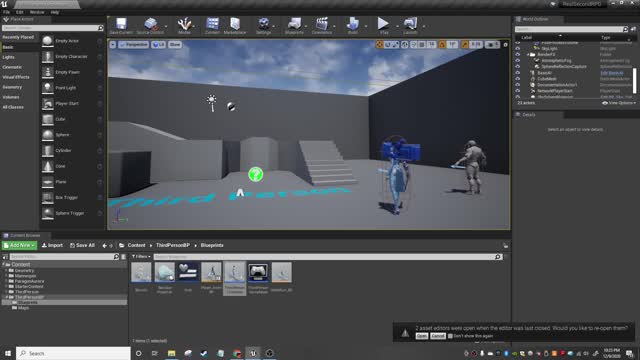640x360 pixels.
Task: Click the green Add New button
Action: 19,245
